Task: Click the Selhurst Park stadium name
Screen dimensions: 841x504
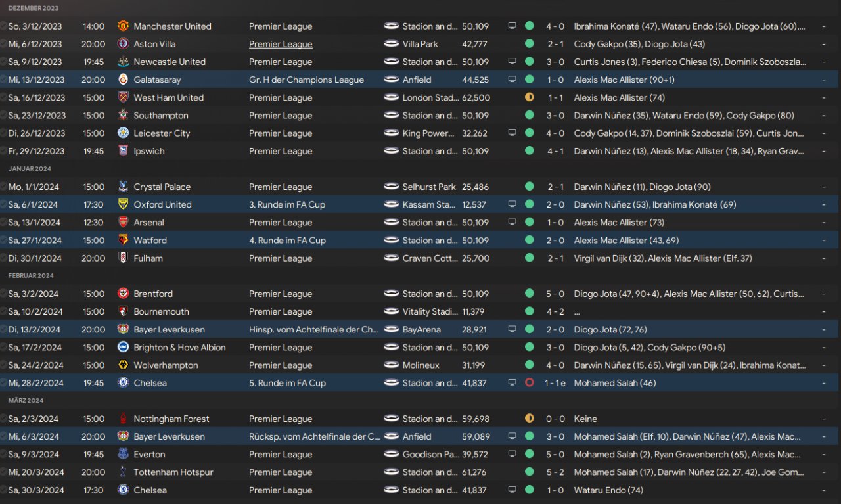Action: [x=429, y=187]
